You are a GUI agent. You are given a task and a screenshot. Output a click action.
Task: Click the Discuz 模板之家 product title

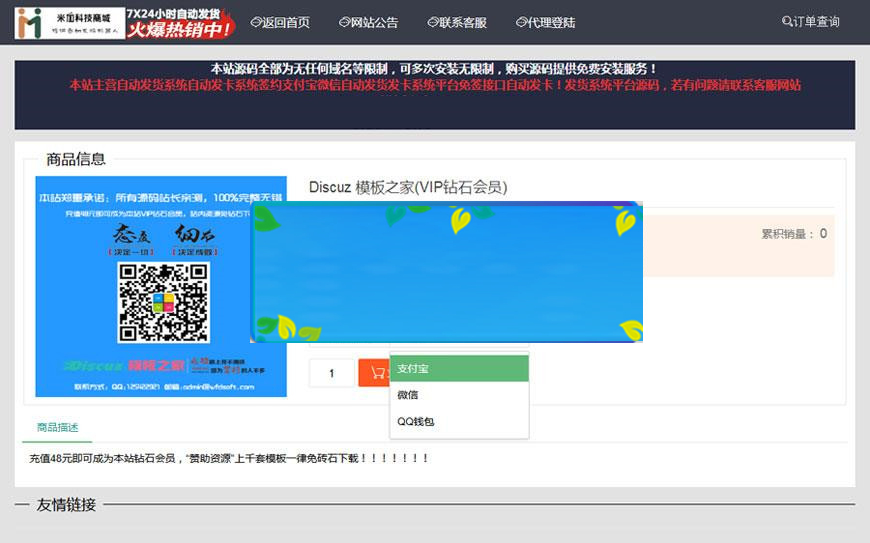tap(407, 187)
